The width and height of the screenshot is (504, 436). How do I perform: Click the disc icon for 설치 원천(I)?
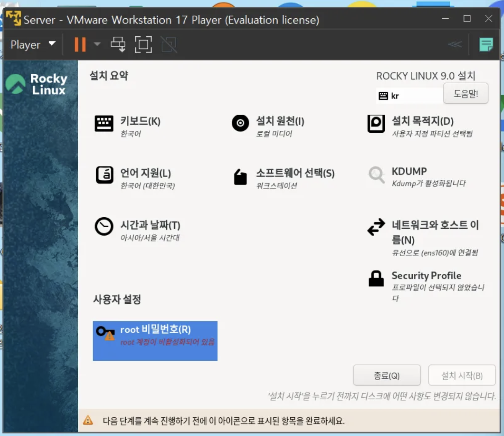(x=240, y=123)
